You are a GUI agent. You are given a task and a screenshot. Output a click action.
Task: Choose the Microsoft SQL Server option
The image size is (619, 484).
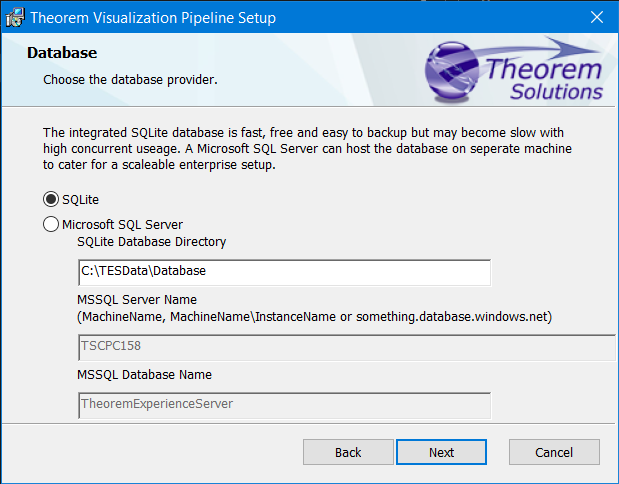(x=52, y=225)
